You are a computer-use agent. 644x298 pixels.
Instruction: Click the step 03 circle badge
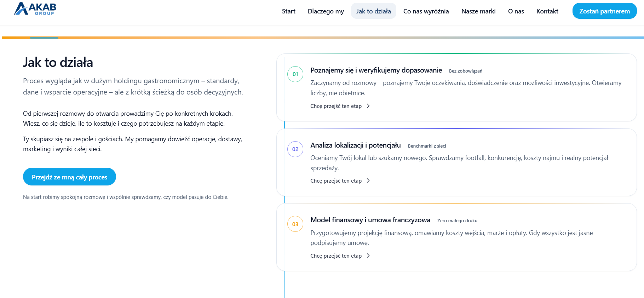[295, 224]
